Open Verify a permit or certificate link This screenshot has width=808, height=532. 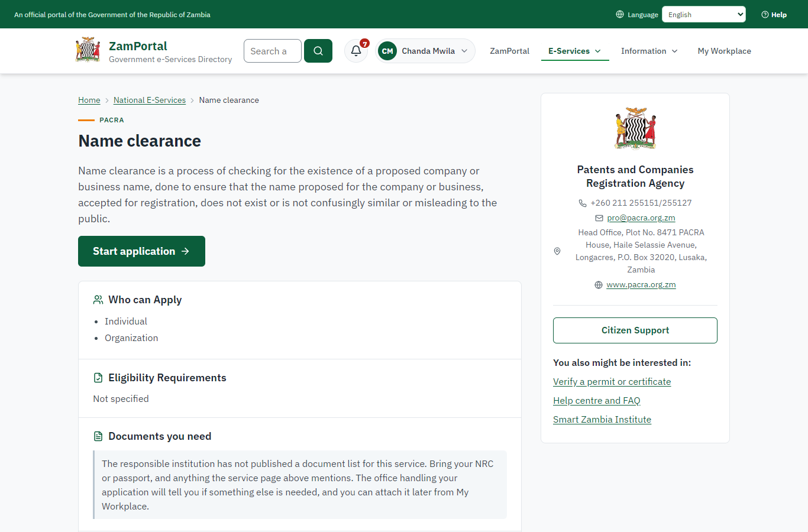pyautogui.click(x=612, y=382)
